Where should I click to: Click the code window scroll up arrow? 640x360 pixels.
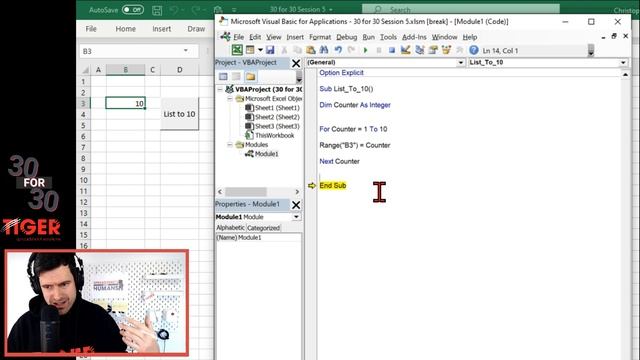click(x=625, y=74)
